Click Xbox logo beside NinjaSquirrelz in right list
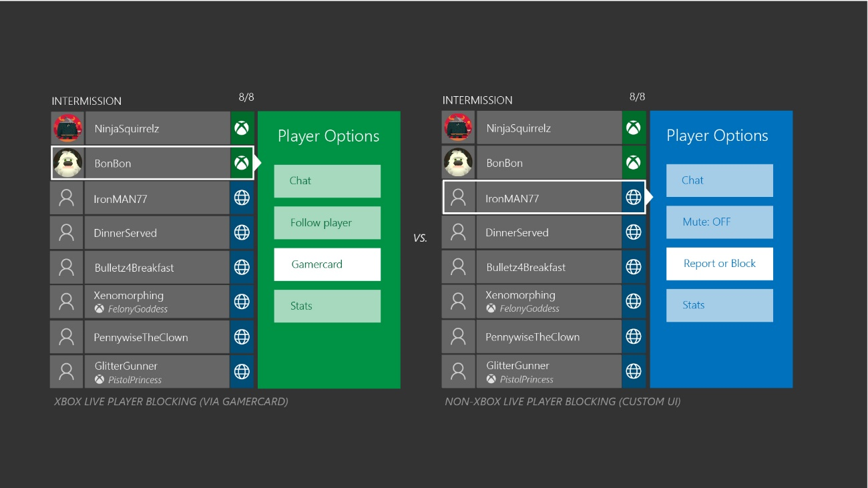The width and height of the screenshot is (868, 488). [634, 128]
